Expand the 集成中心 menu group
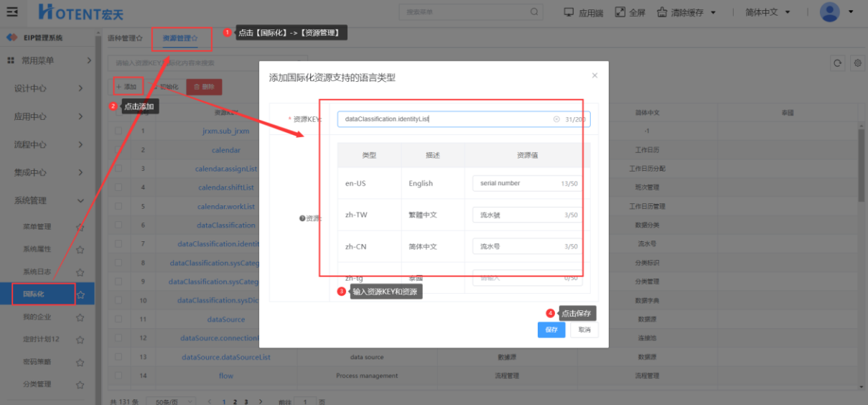The width and height of the screenshot is (868, 405). (81, 173)
